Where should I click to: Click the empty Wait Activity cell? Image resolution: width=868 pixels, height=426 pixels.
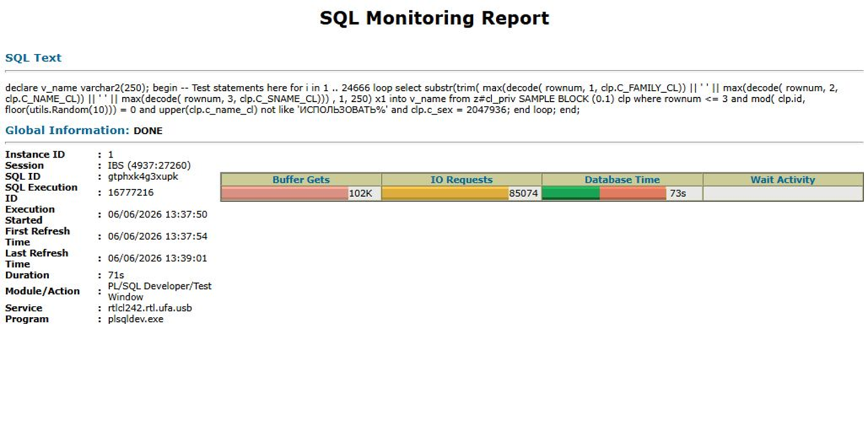tap(783, 193)
